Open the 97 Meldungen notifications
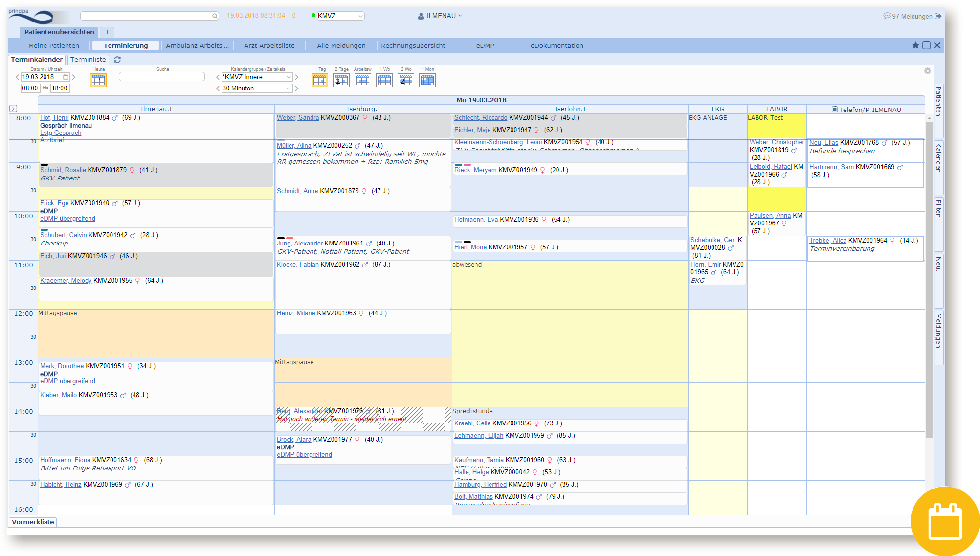Screen dimensions: 980x556 point(908,16)
